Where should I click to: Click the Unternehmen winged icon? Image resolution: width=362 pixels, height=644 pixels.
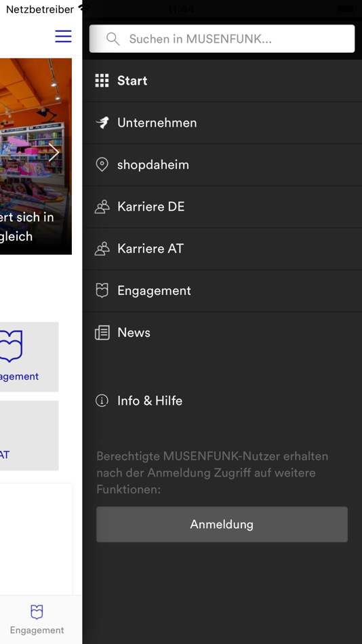point(102,123)
